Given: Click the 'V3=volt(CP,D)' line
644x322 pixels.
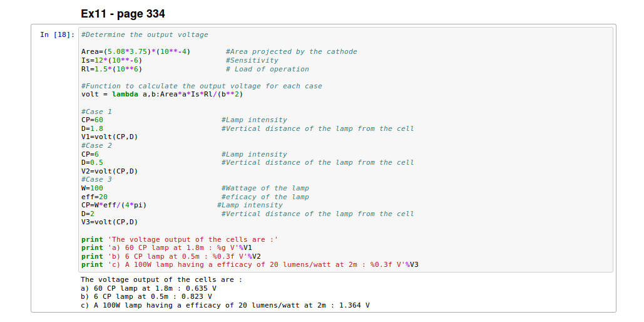Looking at the screenshot, I should pos(110,222).
